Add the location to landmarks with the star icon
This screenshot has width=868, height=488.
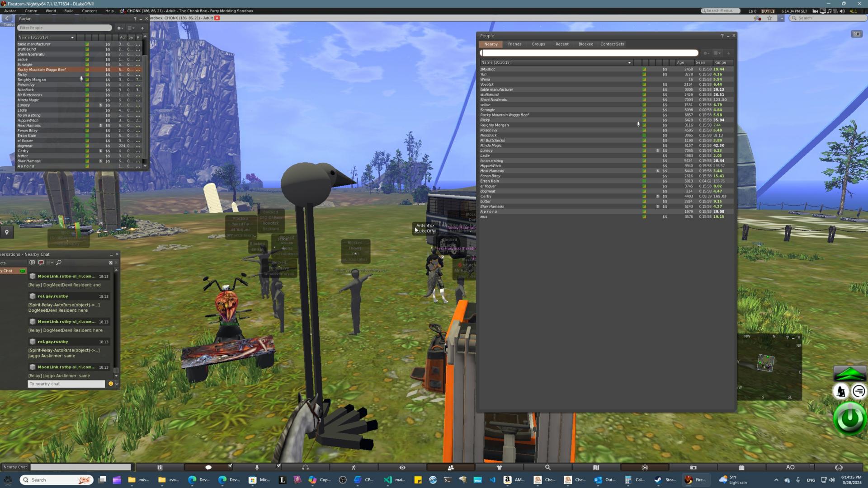pyautogui.click(x=769, y=18)
